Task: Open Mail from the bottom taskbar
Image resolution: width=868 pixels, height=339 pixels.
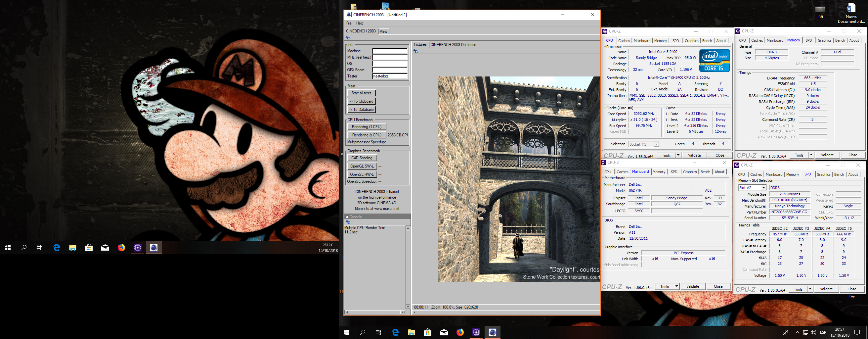Action: 444,332
